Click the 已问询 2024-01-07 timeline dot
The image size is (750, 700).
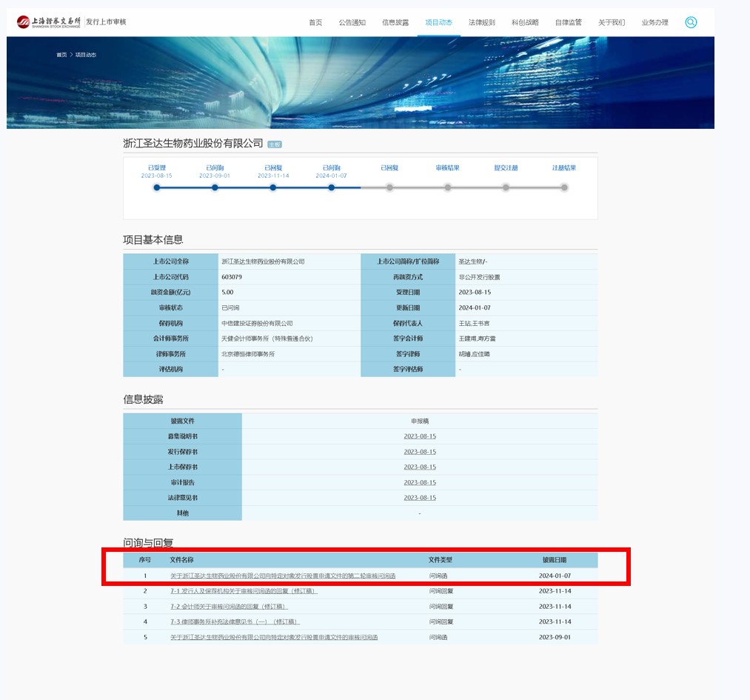332,187
